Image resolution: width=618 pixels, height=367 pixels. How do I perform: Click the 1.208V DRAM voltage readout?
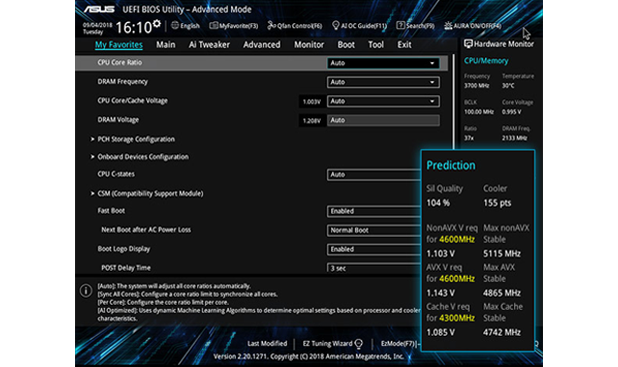click(311, 121)
